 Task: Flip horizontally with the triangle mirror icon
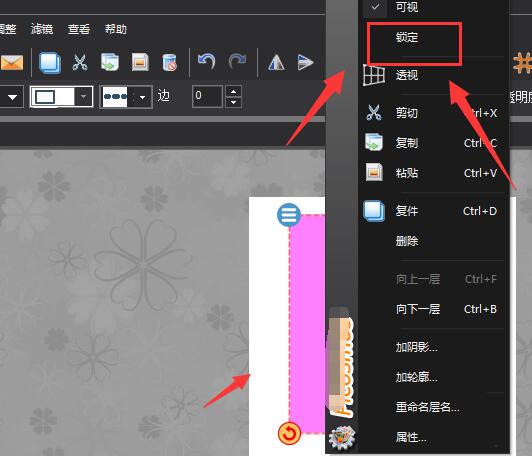pos(276,62)
